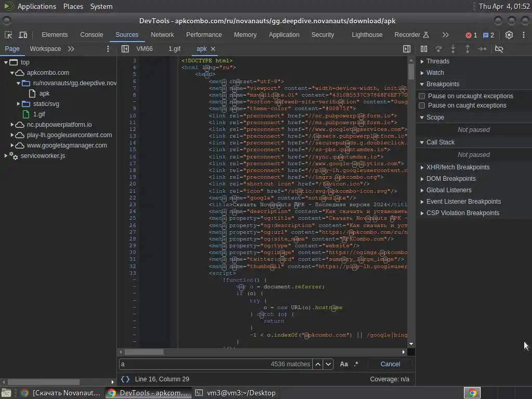Click the inspect element picker icon

click(8, 35)
